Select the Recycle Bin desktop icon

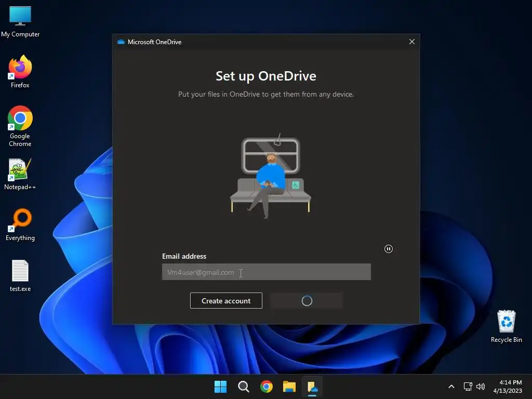[506, 326]
